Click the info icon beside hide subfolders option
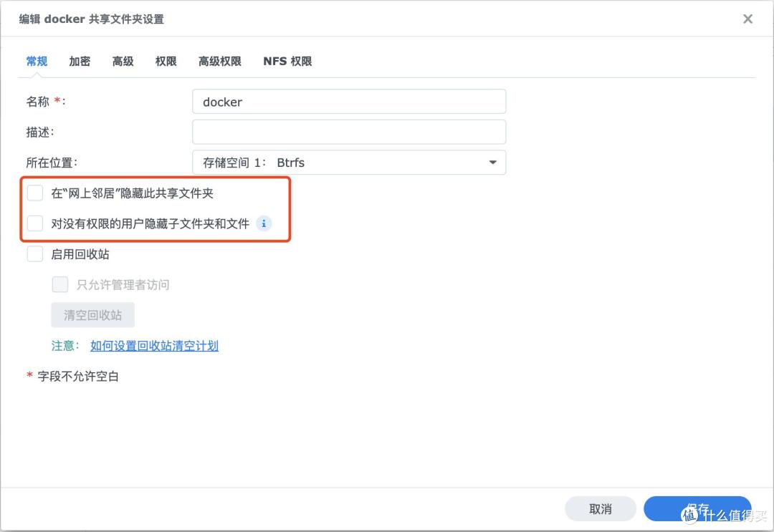This screenshot has height=532, width=774. (264, 224)
